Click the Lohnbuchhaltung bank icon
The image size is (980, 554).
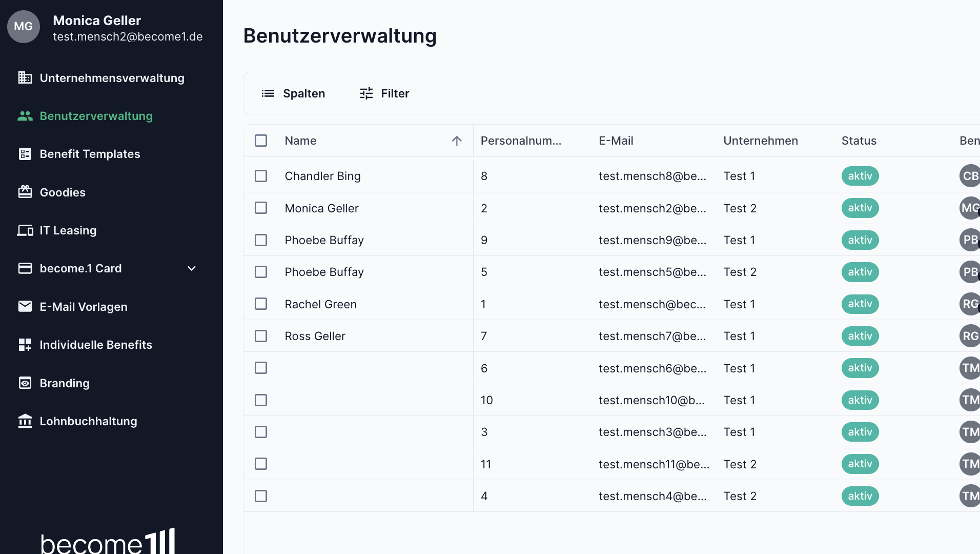point(25,421)
